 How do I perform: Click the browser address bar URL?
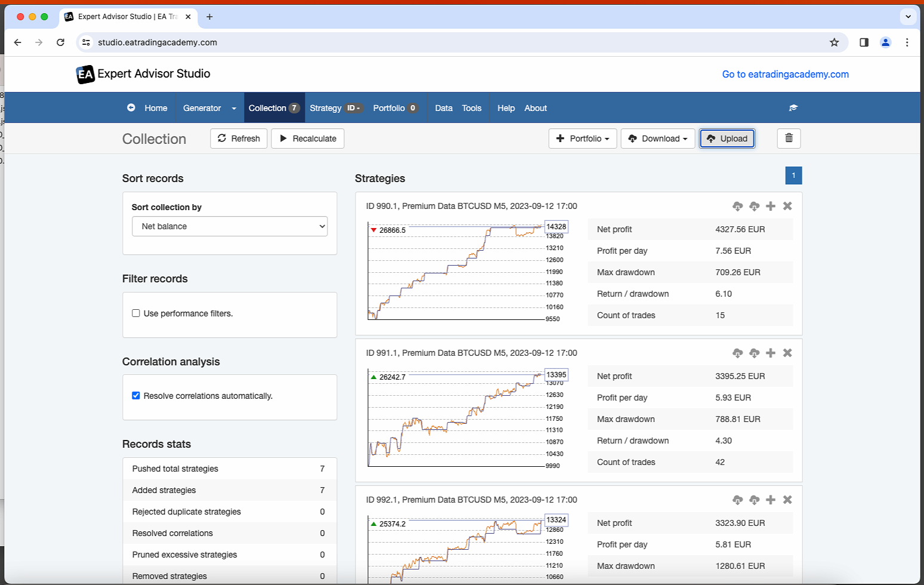[x=157, y=42]
